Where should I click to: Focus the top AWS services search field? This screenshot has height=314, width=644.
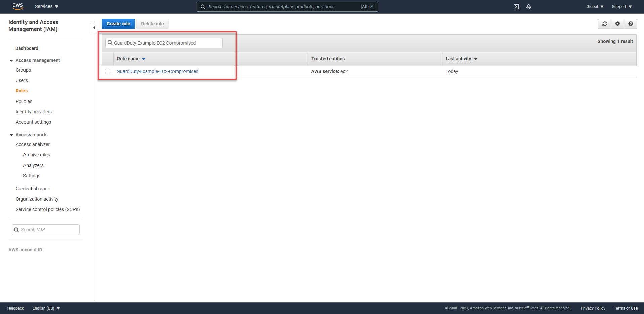pyautogui.click(x=287, y=7)
